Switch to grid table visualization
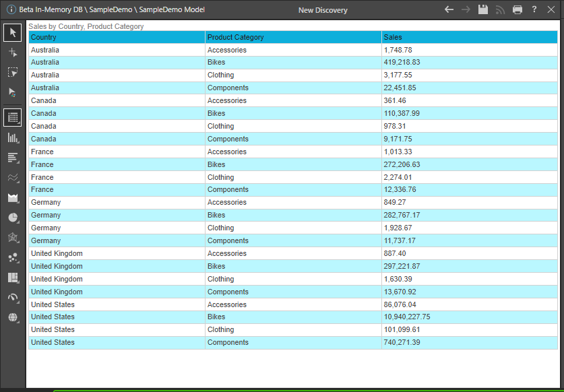This screenshot has height=392, width=564. click(12, 117)
